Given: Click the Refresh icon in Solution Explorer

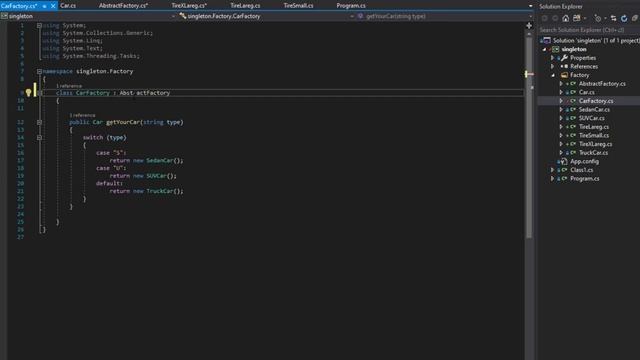Looking at the screenshot, I should coord(624,18).
